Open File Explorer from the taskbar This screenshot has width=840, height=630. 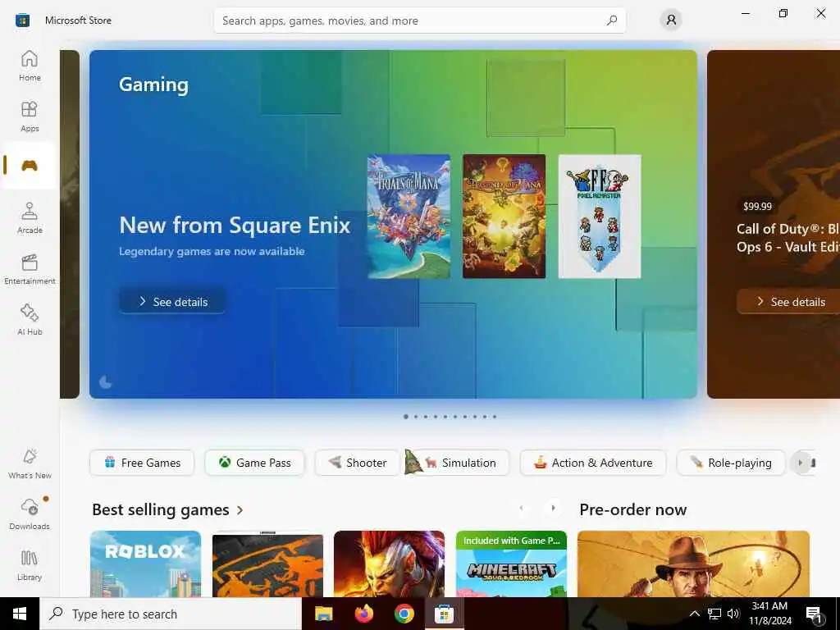tap(323, 614)
